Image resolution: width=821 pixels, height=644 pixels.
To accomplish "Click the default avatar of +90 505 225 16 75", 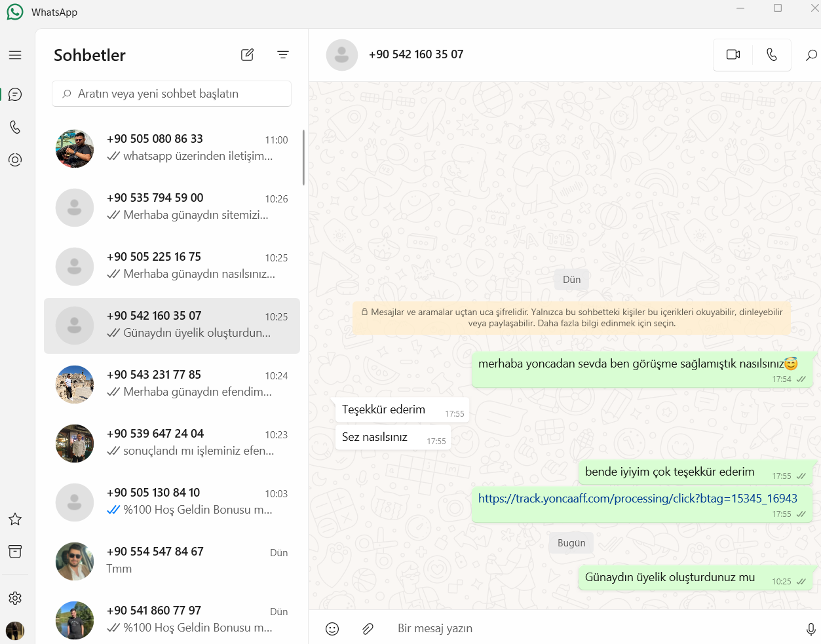I will 75,267.
